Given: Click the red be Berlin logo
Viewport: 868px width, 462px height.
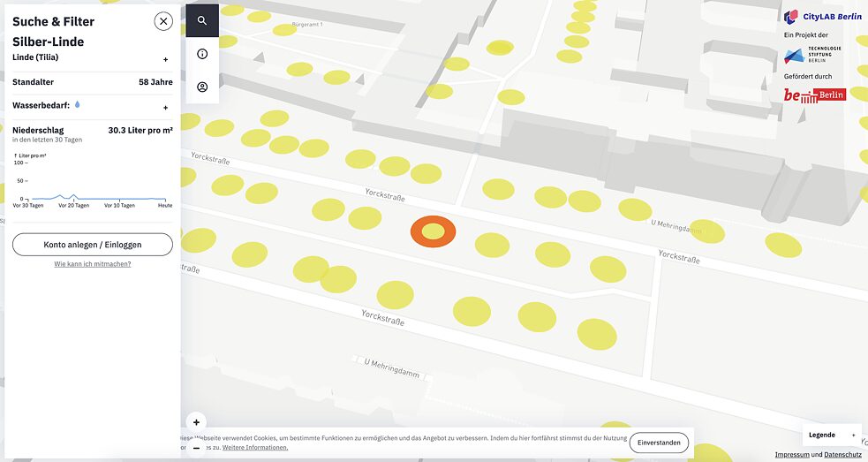Looking at the screenshot, I should 814,95.
